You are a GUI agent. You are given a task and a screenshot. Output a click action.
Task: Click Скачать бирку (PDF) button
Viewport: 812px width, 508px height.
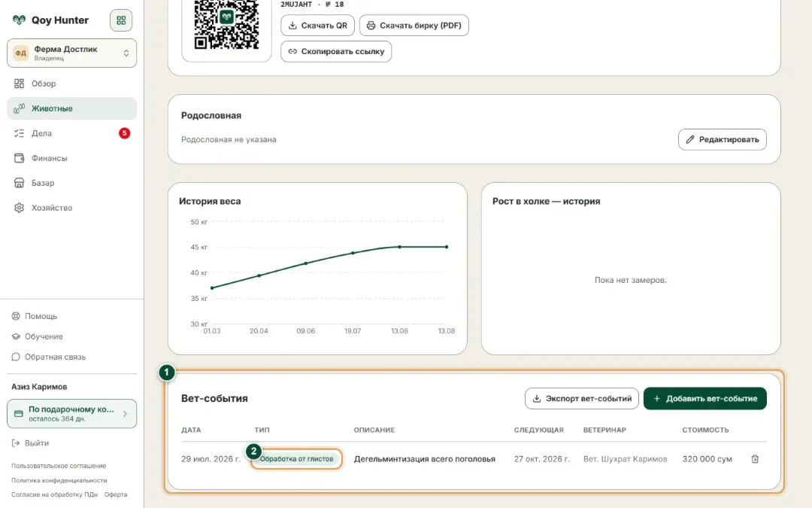[414, 26]
